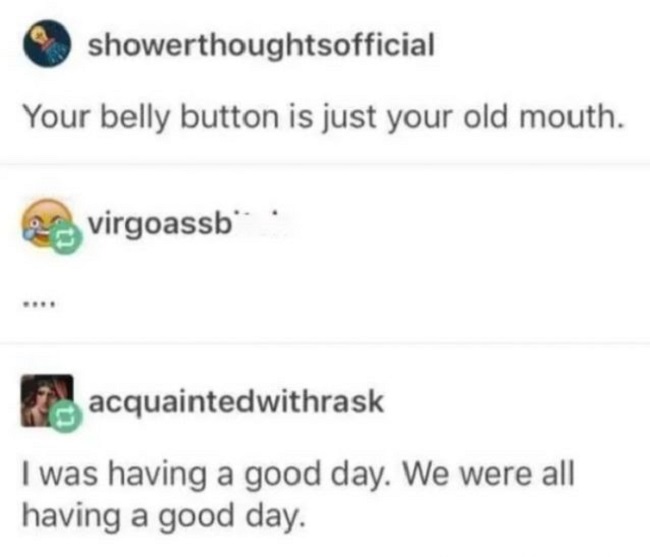Click divider line above acquaintedwithrask's reply
Viewport: 650px width, 557px height.
(325, 343)
